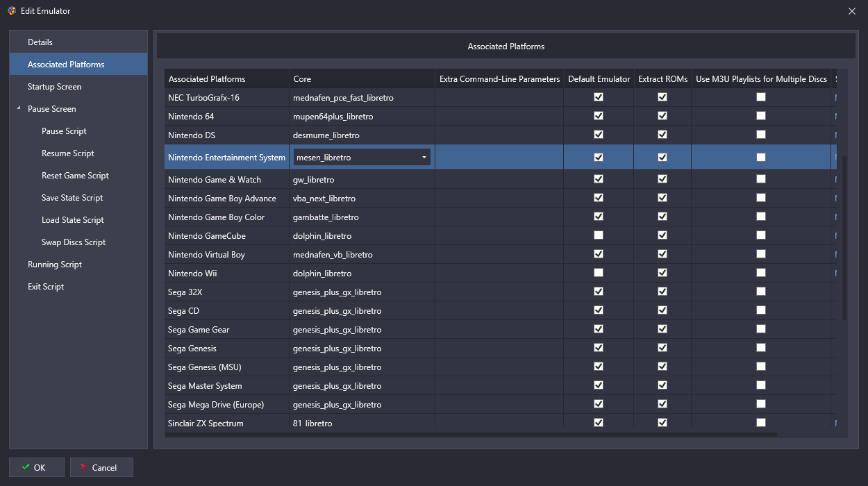Discard changes with the Cancel button
868x486 pixels.
click(x=101, y=467)
